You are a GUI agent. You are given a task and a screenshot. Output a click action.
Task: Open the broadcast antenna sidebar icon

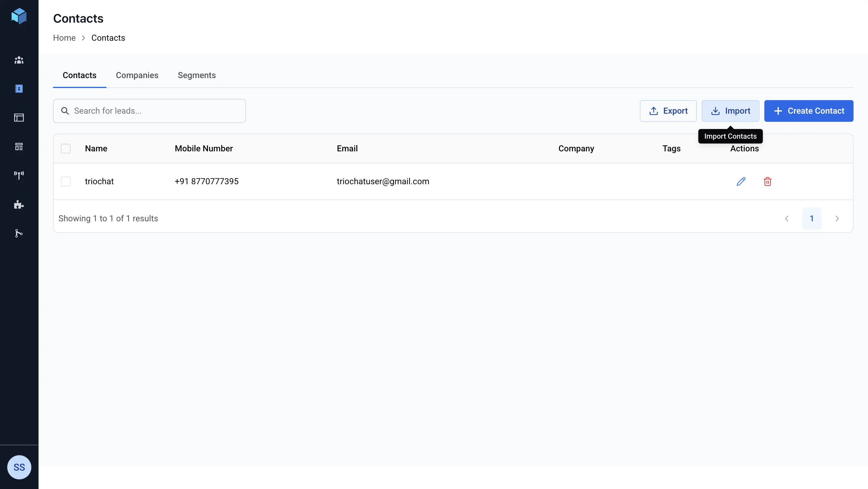click(19, 175)
